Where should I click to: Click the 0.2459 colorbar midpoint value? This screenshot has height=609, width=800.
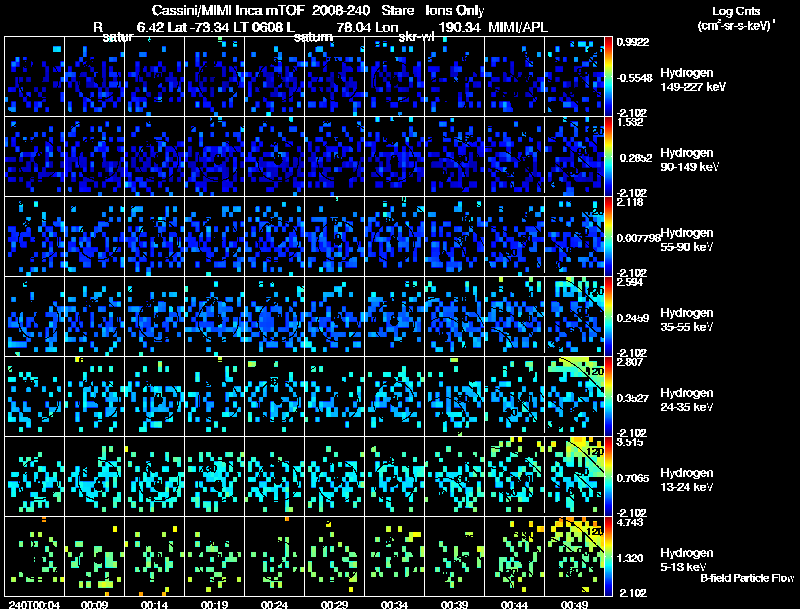(x=633, y=318)
